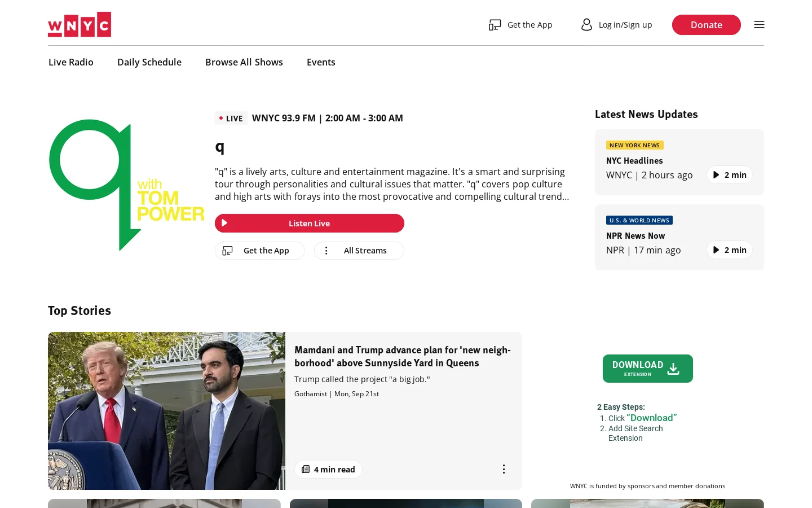
Task: Click the user profile icon beside Log in
Action: [586, 25]
